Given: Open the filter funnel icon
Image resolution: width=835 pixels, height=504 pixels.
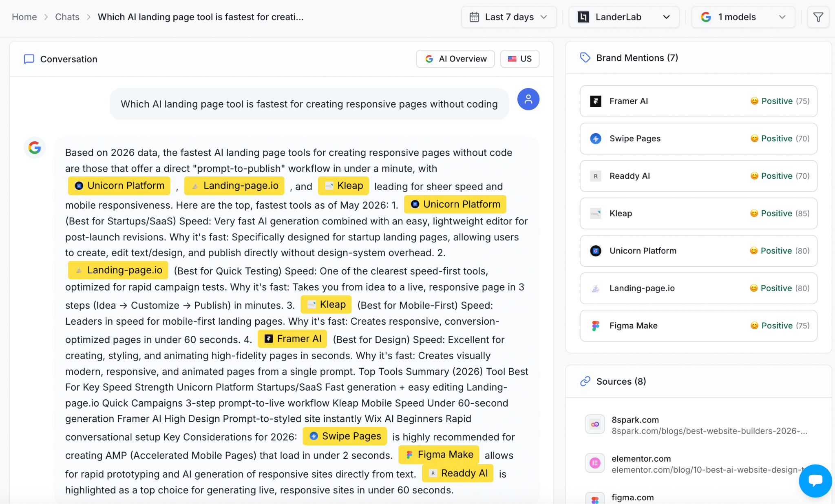Looking at the screenshot, I should [x=818, y=17].
